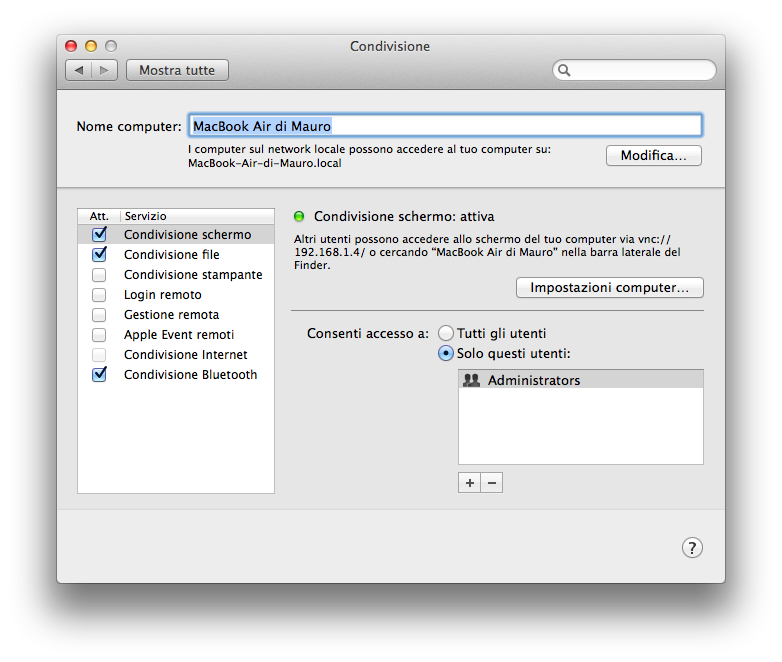The height and width of the screenshot is (662, 782).
Task: Click MacBook-Air-di-Mauro.local address text
Action: (x=265, y=163)
